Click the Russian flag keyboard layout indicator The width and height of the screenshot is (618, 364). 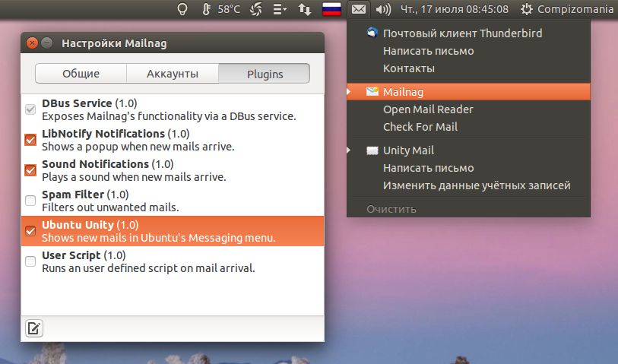tap(331, 9)
